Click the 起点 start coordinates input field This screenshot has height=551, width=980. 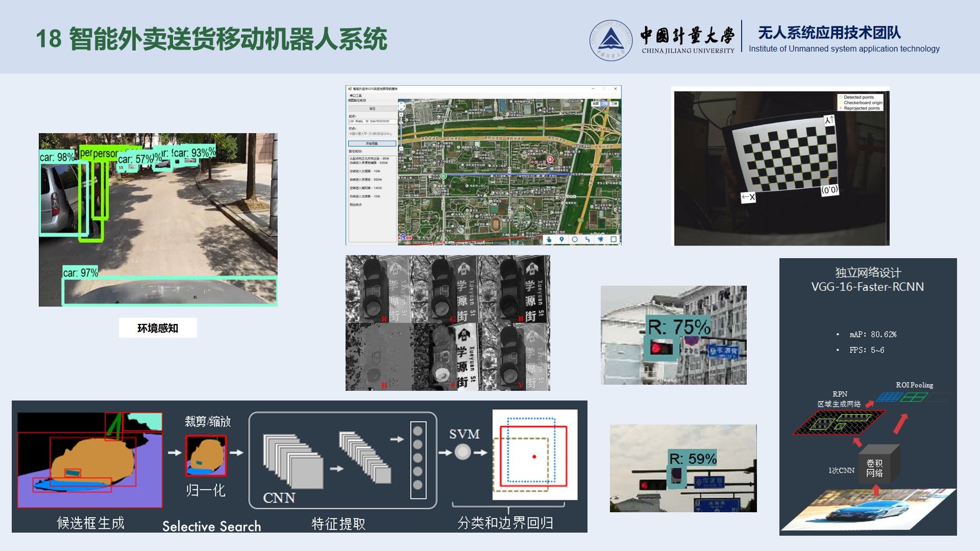coord(372,121)
